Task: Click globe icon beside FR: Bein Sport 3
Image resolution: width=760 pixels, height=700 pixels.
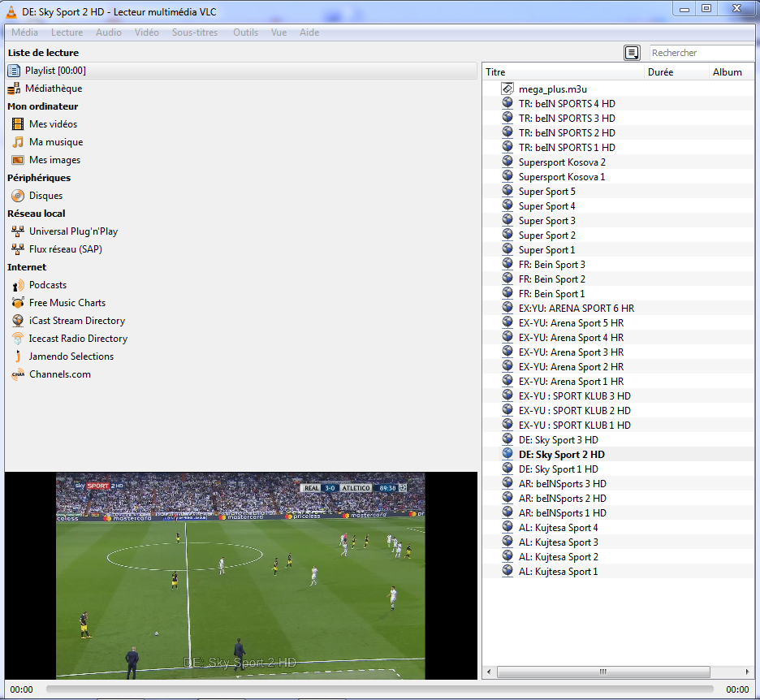Action: pyautogui.click(x=507, y=264)
